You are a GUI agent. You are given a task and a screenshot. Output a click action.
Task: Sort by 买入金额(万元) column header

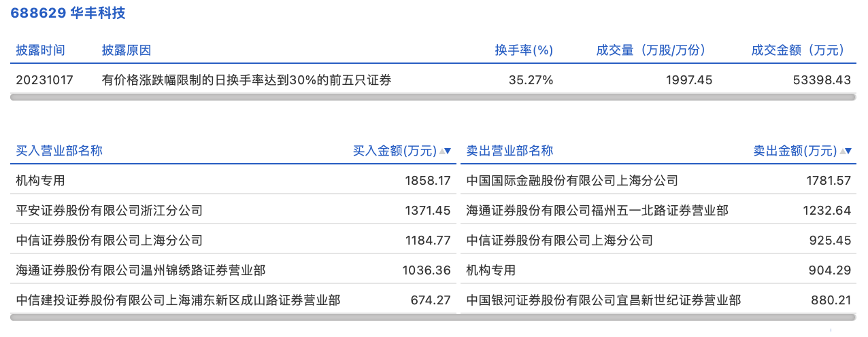[x=395, y=151]
